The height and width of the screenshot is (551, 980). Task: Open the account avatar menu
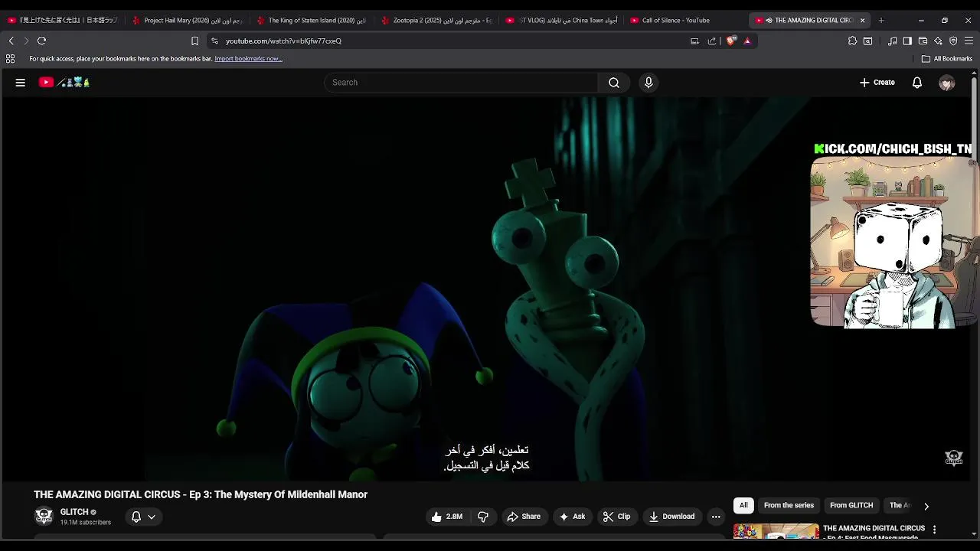[947, 83]
